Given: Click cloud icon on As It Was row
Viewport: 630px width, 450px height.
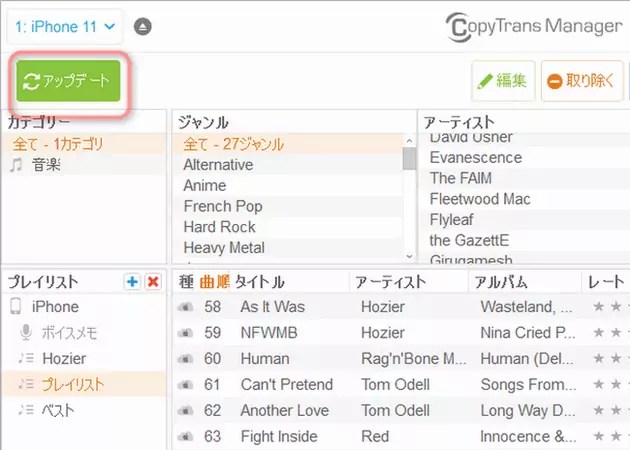Looking at the screenshot, I should [185, 307].
